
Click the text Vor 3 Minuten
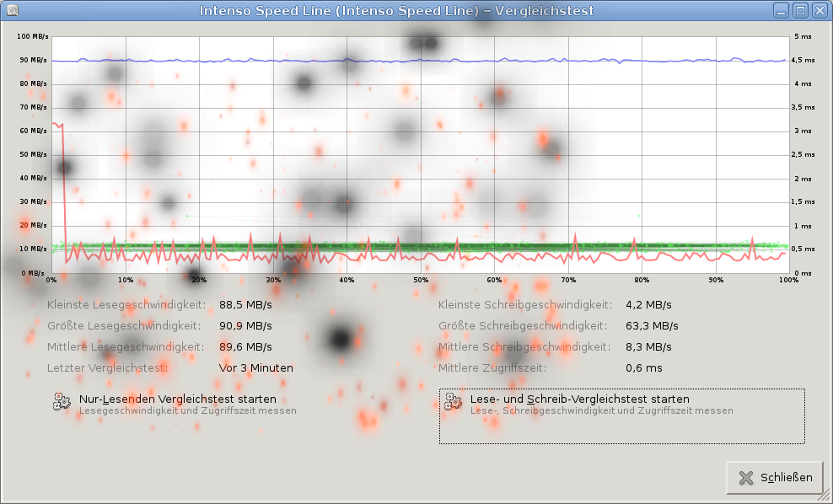tap(256, 367)
